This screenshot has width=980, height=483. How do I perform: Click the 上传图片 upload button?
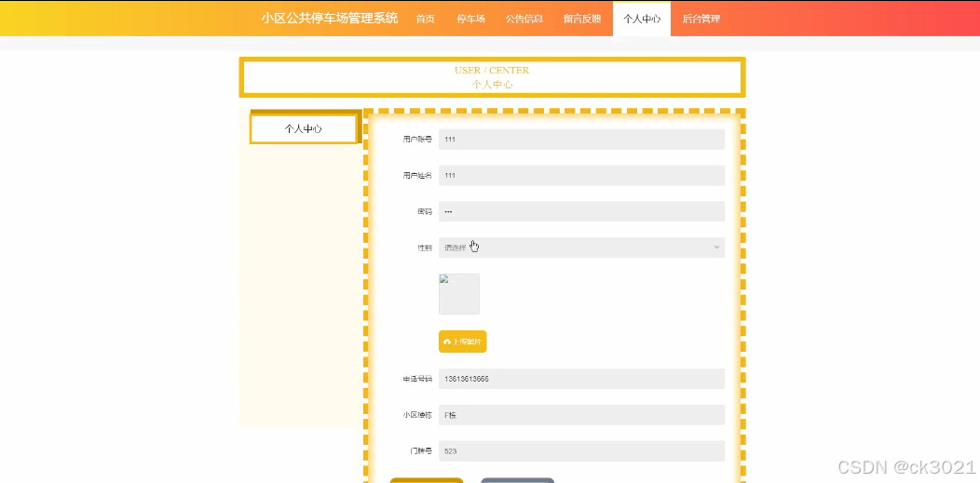[x=462, y=342]
